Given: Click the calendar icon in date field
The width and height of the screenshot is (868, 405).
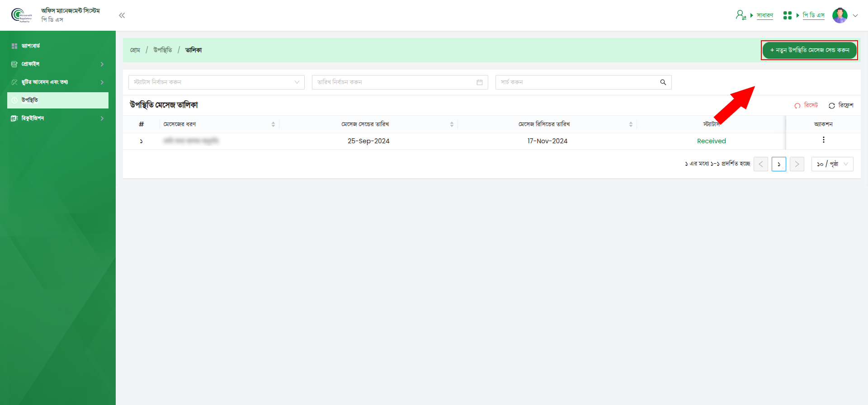Looking at the screenshot, I should (480, 82).
